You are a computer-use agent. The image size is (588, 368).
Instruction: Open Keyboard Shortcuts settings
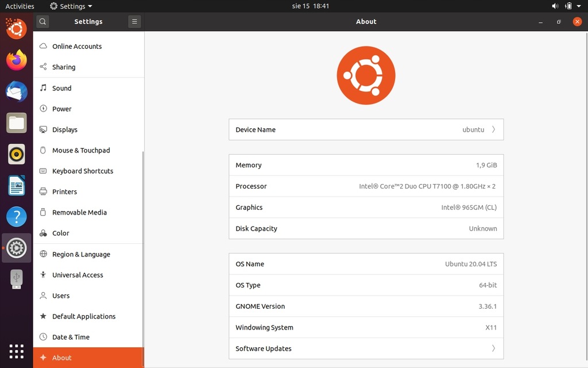(x=88, y=171)
